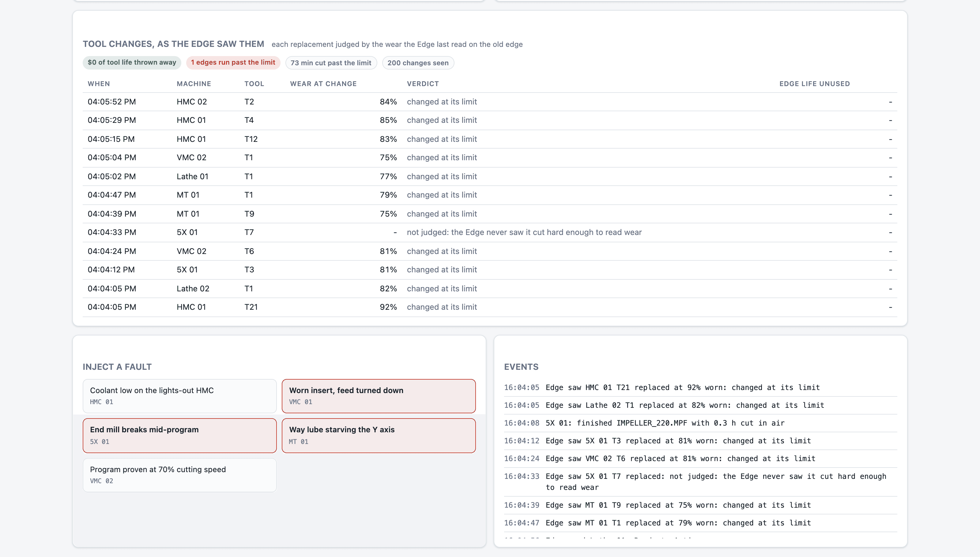Click the 84% wear value for HMC 02
Viewport: 980px width, 557px height.
tap(388, 102)
